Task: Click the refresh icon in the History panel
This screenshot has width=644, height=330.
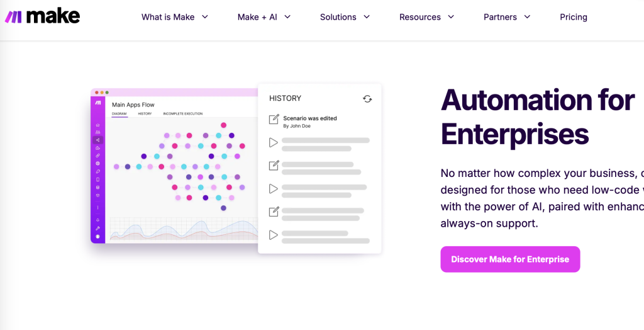Action: (x=367, y=99)
